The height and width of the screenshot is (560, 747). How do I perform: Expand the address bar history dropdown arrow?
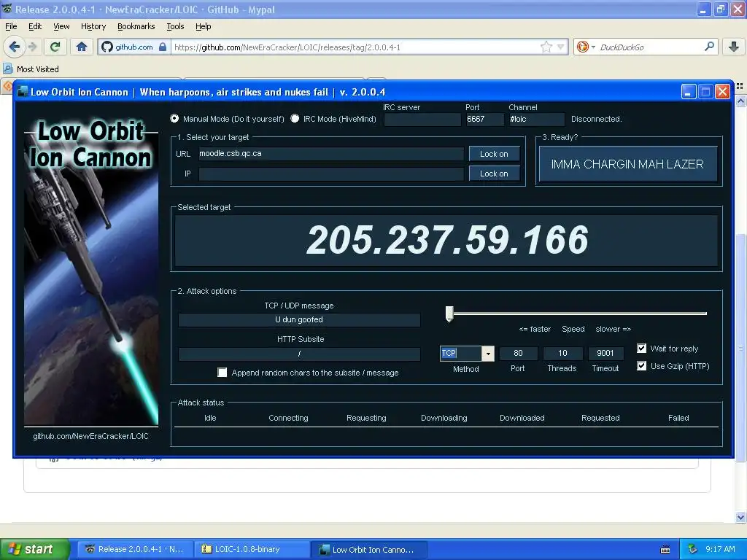point(561,47)
